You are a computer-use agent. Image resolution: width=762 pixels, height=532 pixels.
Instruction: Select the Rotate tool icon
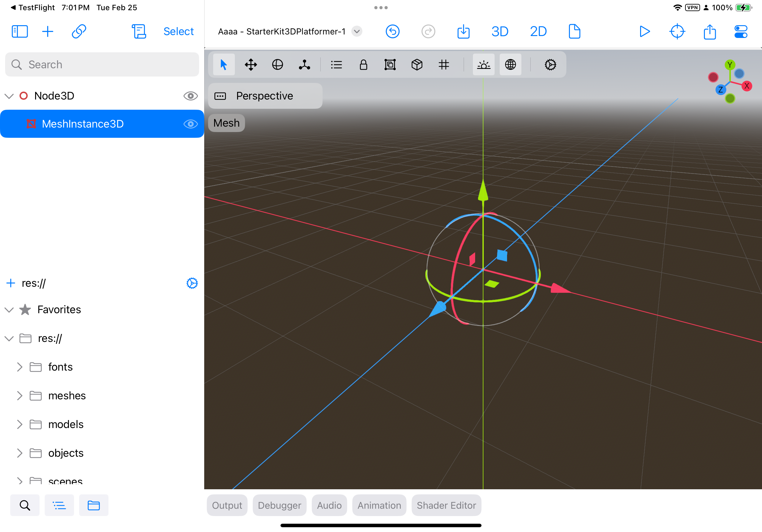tap(277, 64)
